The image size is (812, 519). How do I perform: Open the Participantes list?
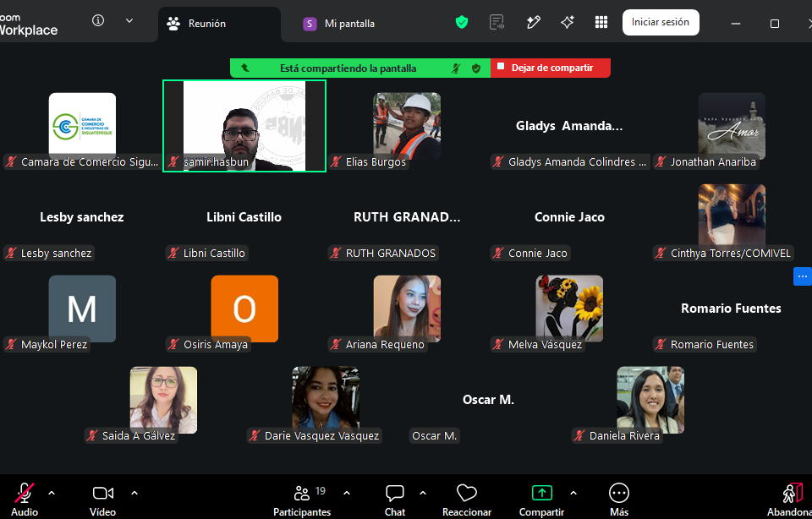[303, 500]
